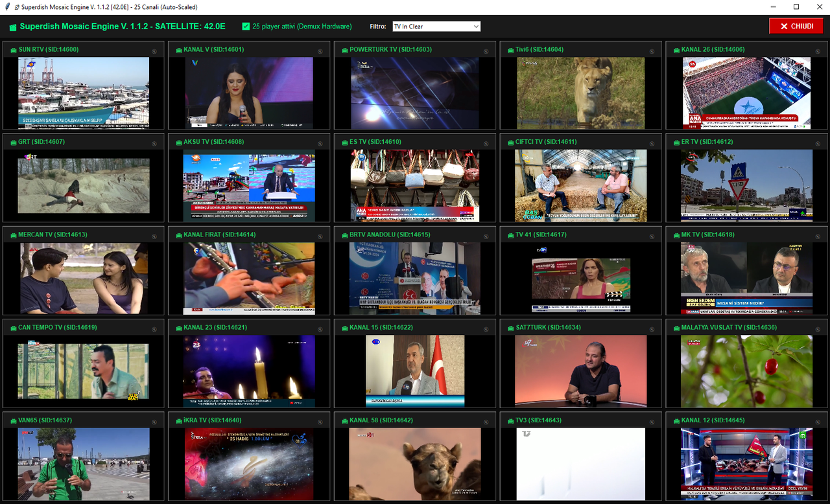This screenshot has width=830, height=504.
Task: Toggle audio icon on MALATYA VUSLAT TV tile
Action: click(818, 329)
